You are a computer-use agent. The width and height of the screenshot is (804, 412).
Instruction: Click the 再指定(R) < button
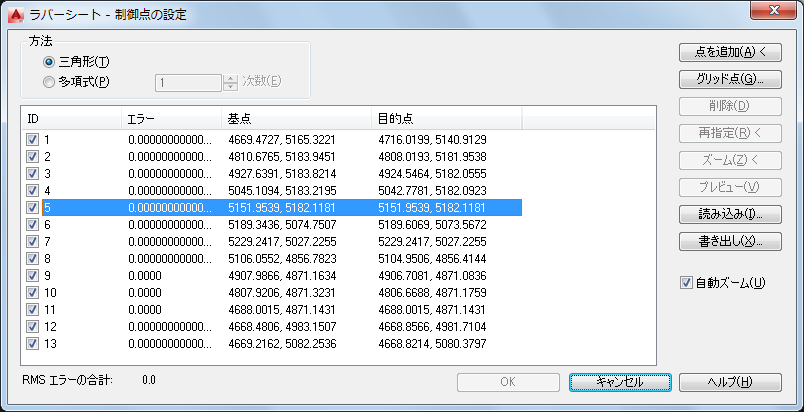pyautogui.click(x=730, y=133)
